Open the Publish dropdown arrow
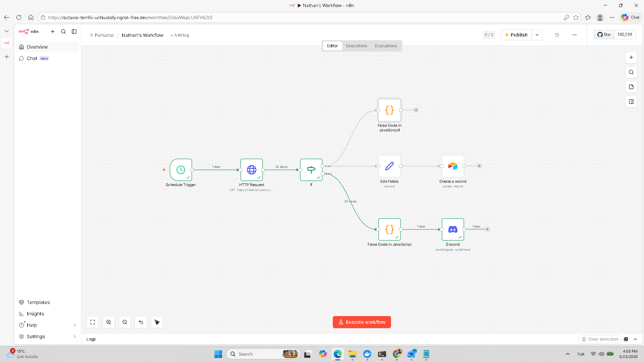Image resolution: width=644 pixels, height=362 pixels. pos(537,35)
